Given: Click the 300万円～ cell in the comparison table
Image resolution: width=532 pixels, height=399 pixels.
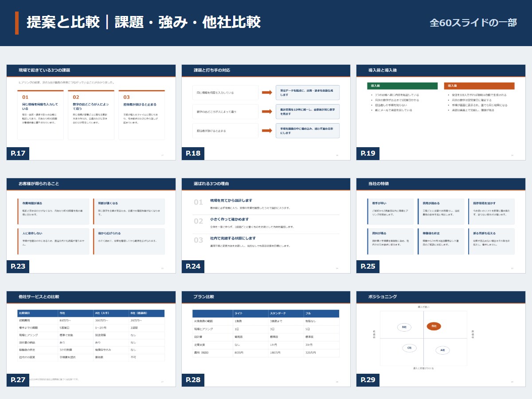Looking at the screenshot, I should pyautogui.click(x=111, y=321).
